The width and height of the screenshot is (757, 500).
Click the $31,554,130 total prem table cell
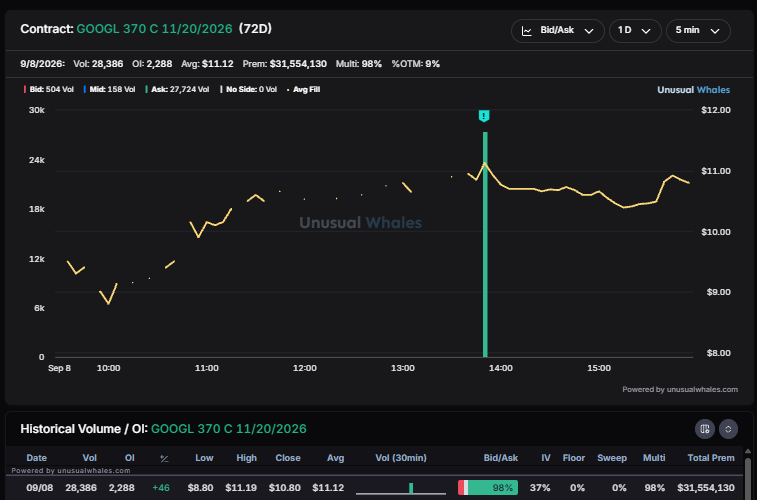(706, 487)
